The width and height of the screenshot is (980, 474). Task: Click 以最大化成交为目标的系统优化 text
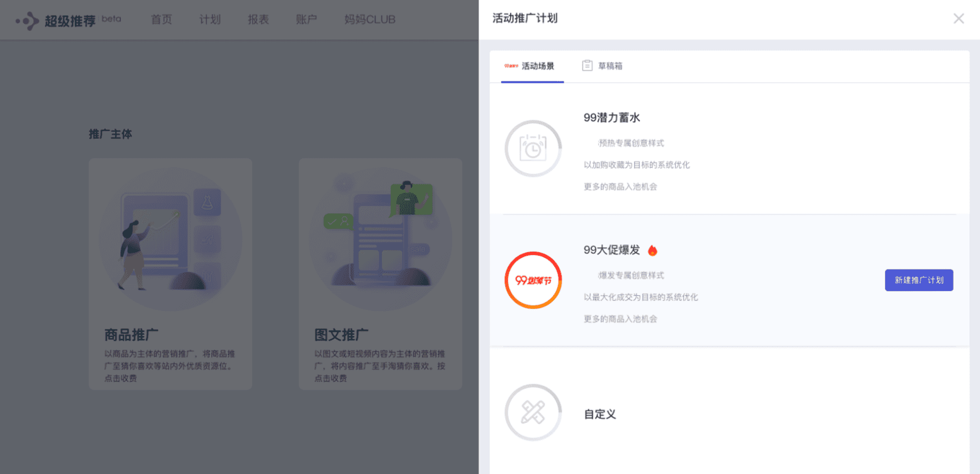pyautogui.click(x=641, y=297)
